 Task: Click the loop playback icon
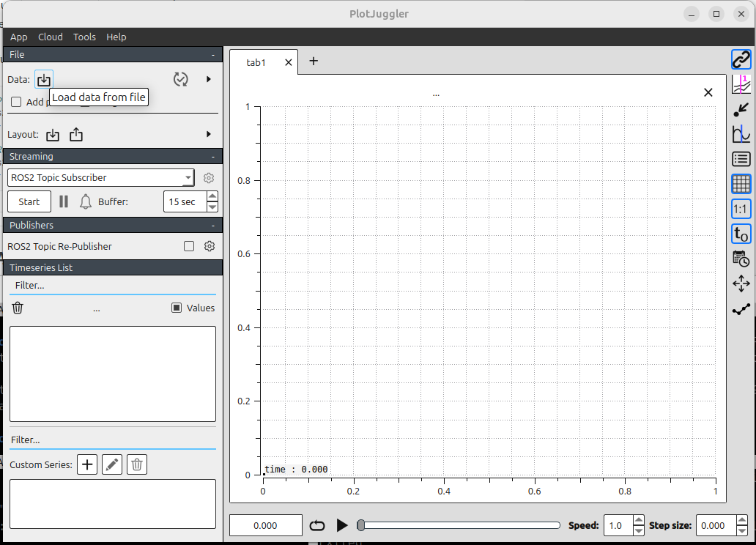coord(316,525)
